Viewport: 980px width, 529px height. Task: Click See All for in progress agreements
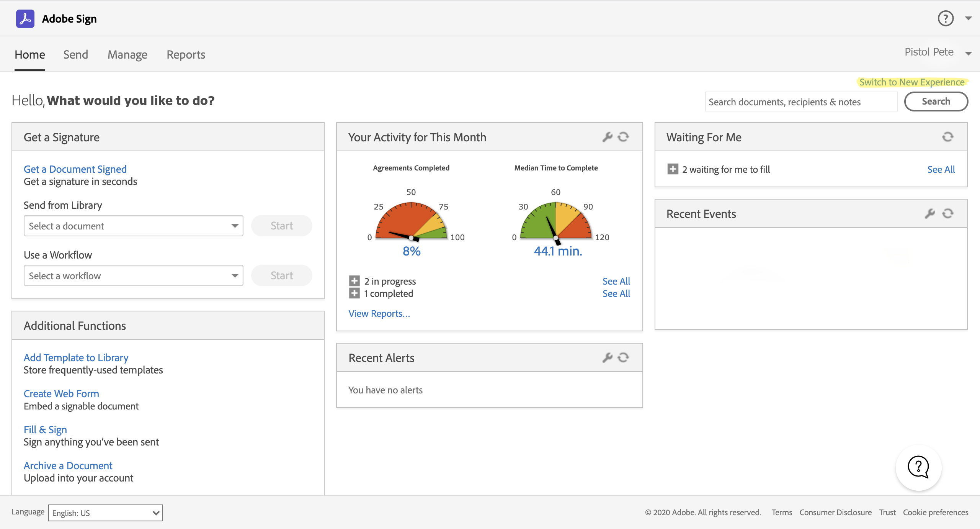616,281
